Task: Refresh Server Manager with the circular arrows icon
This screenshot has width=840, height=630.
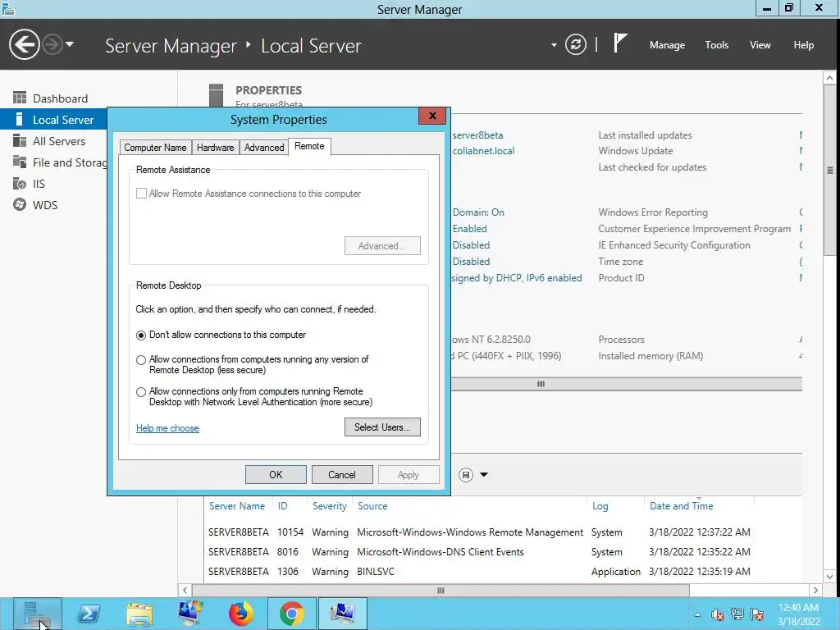Action: click(576, 44)
